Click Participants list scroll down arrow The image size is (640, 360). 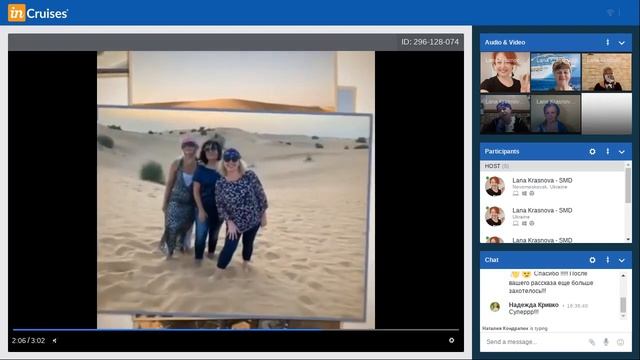pos(628,240)
